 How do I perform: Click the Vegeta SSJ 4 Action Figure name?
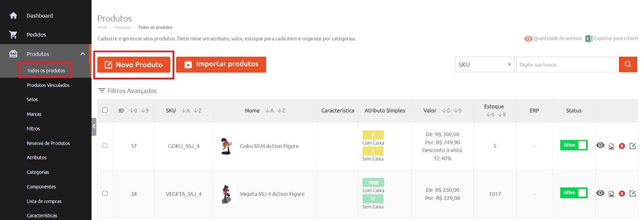[x=272, y=194]
